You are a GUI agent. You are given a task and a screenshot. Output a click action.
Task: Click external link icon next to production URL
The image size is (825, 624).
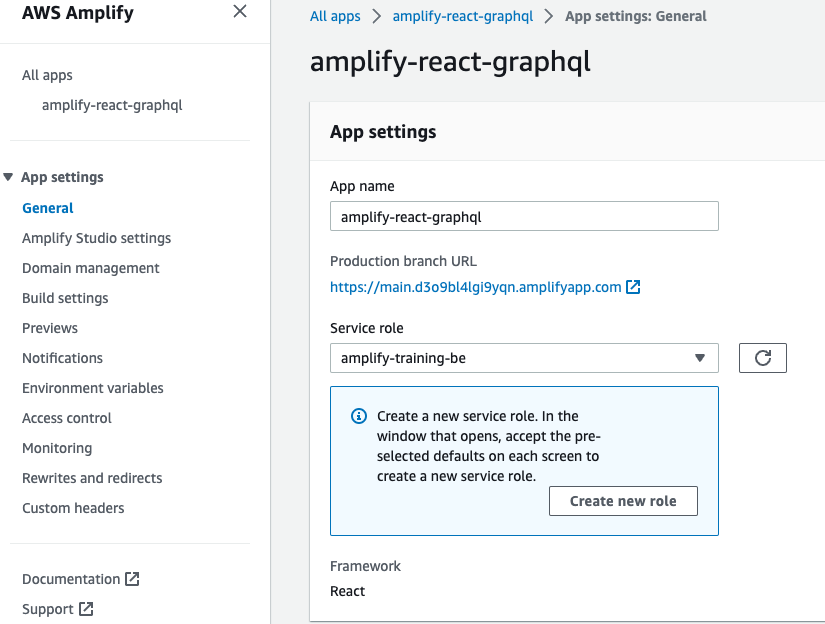(633, 287)
